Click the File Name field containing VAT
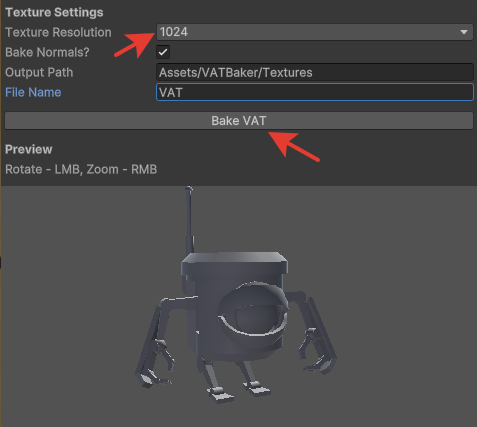Image resolution: width=477 pixels, height=427 pixels. click(315, 92)
